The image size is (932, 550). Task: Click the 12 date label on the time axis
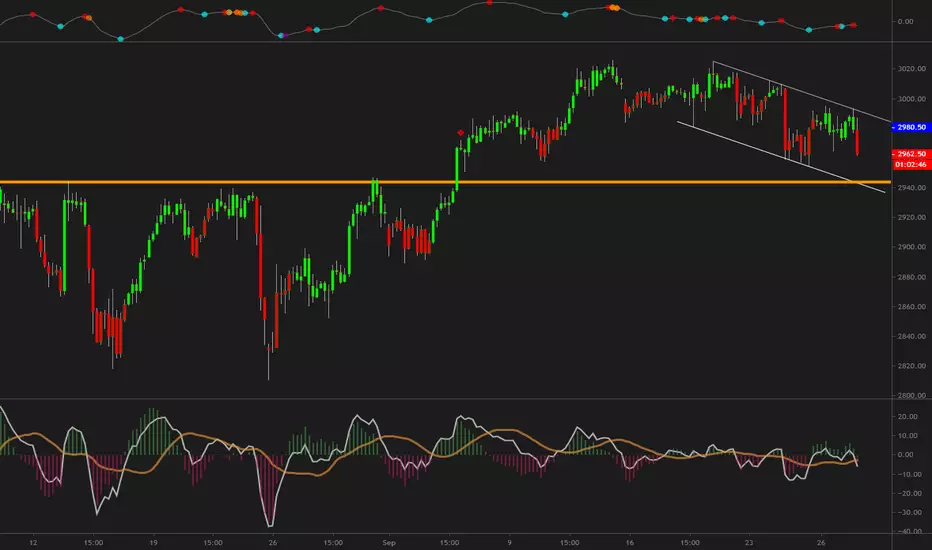point(33,543)
